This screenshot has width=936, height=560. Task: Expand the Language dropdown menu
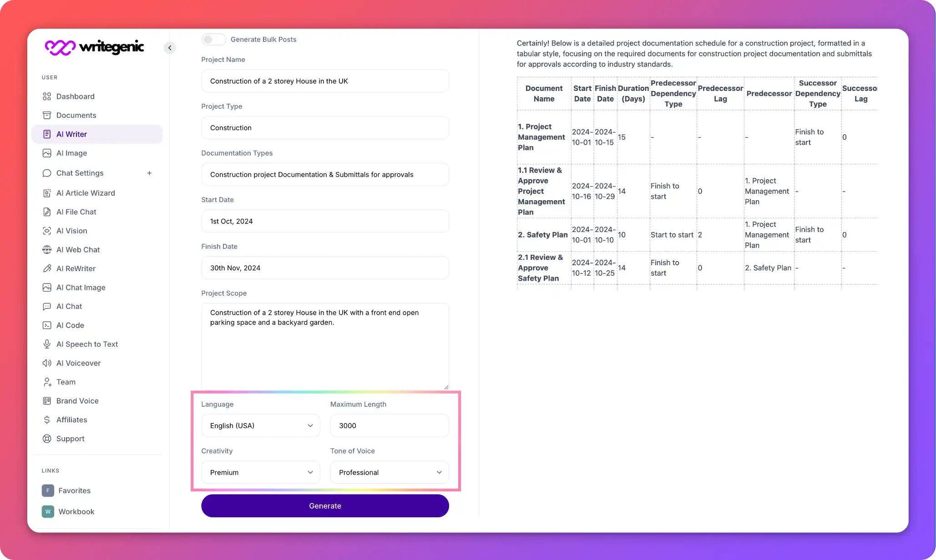[259, 425]
